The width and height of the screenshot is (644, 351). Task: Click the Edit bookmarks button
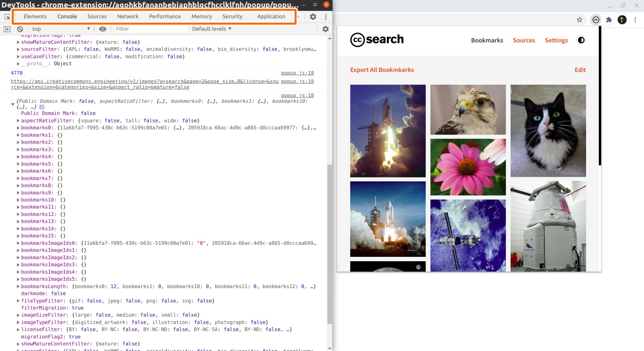coord(580,70)
